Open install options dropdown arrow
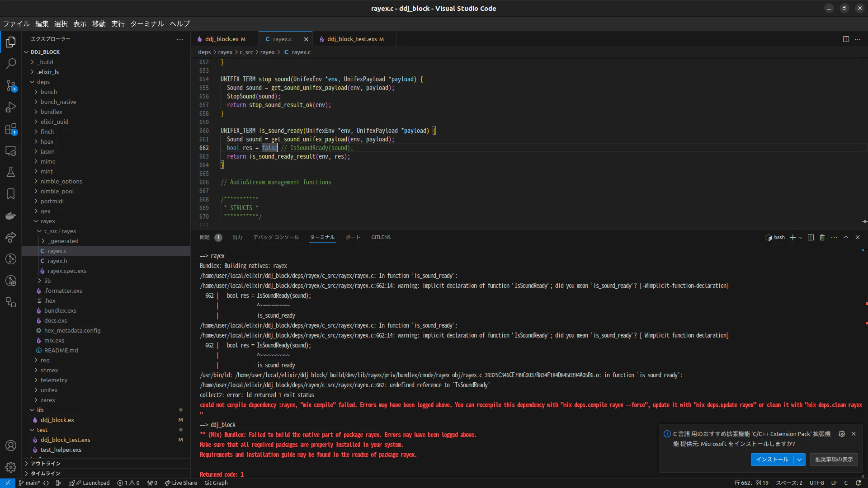The height and width of the screenshot is (488, 868). click(799, 460)
